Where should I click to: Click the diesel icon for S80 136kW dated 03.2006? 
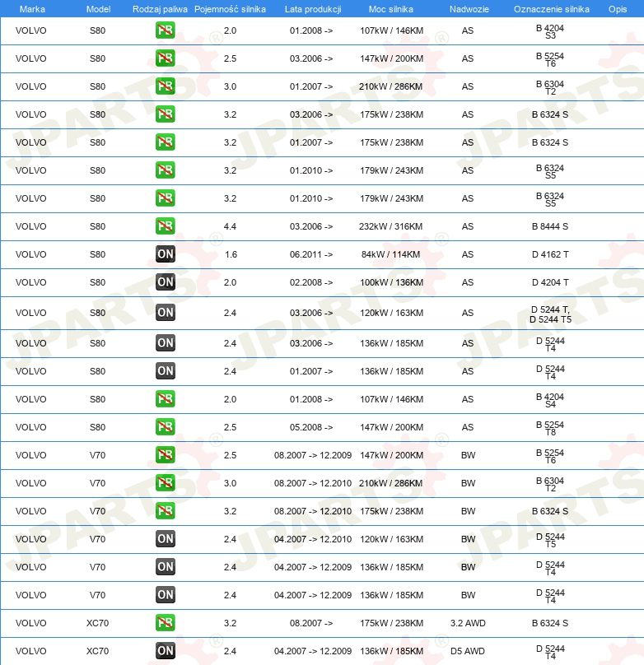[165, 343]
